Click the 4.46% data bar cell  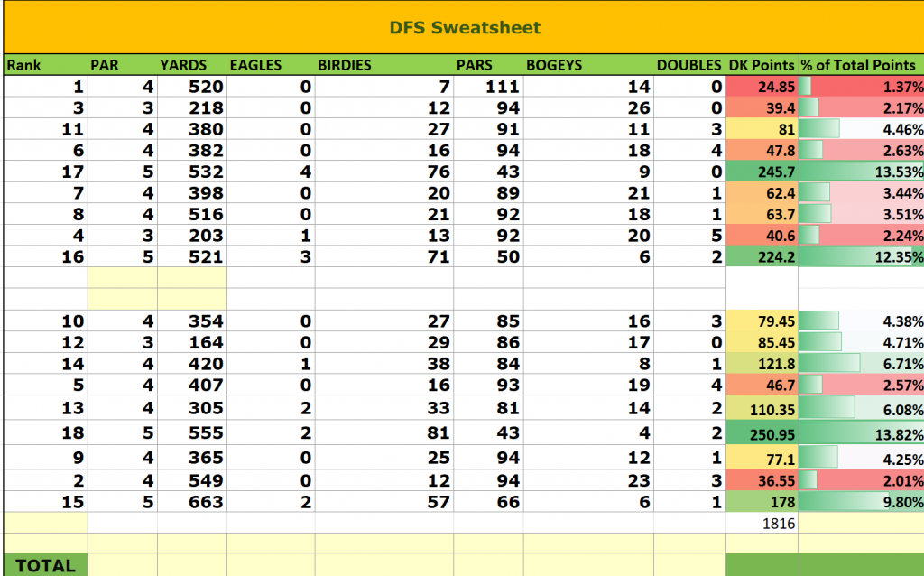[x=861, y=129]
